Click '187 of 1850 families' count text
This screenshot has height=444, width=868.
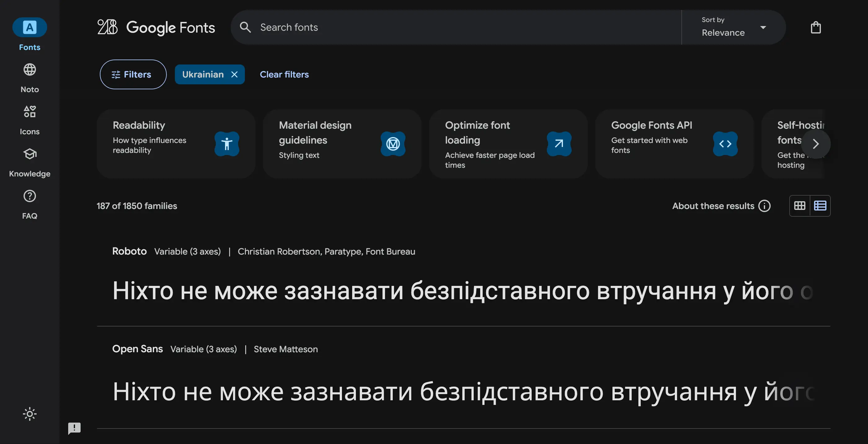pyautogui.click(x=137, y=206)
